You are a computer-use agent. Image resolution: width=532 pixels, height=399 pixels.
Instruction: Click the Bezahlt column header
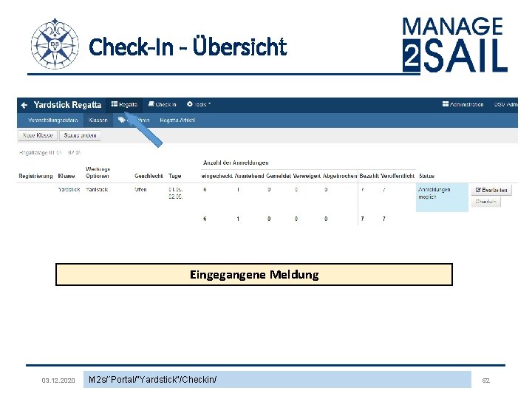point(369,176)
